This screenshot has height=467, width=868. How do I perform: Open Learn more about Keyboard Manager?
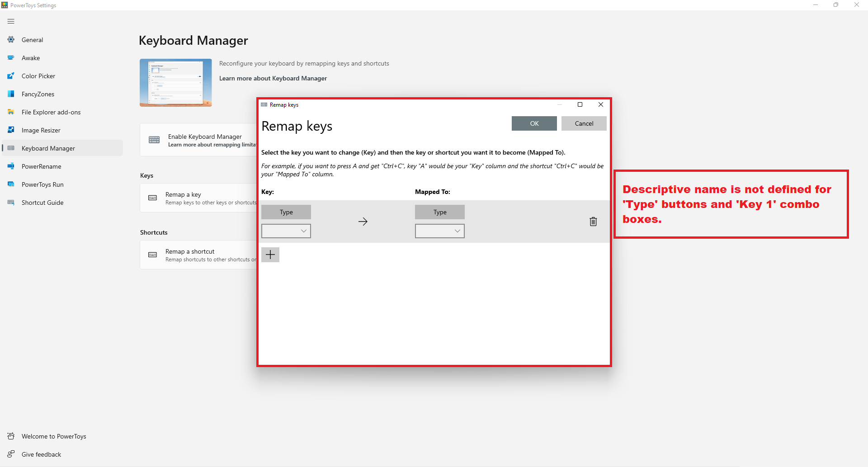pyautogui.click(x=273, y=78)
